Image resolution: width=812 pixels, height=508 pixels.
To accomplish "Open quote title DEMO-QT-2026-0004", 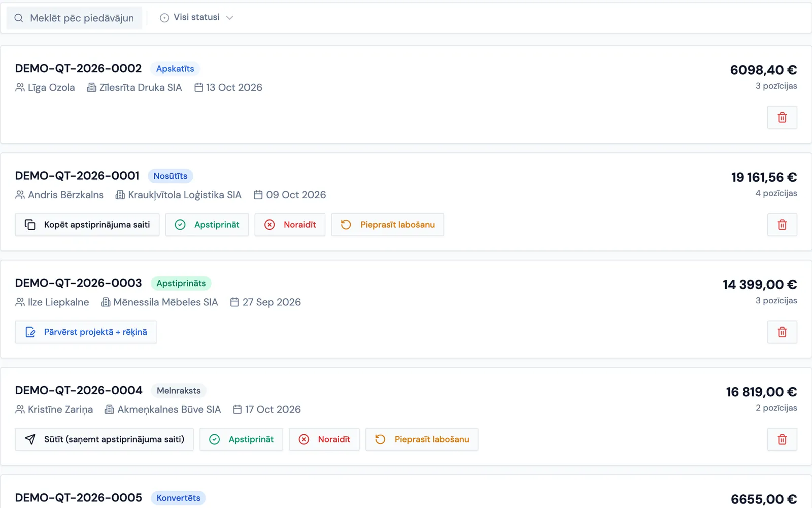I will [x=79, y=390].
